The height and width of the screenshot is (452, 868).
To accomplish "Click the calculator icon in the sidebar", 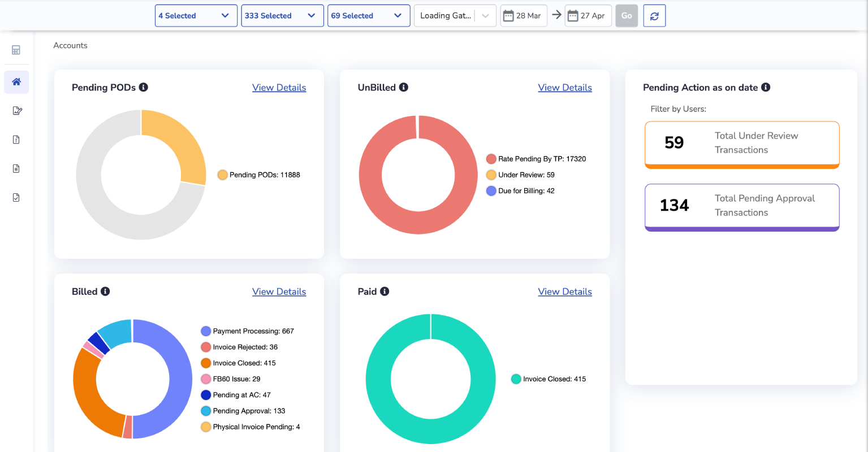I will (x=16, y=50).
